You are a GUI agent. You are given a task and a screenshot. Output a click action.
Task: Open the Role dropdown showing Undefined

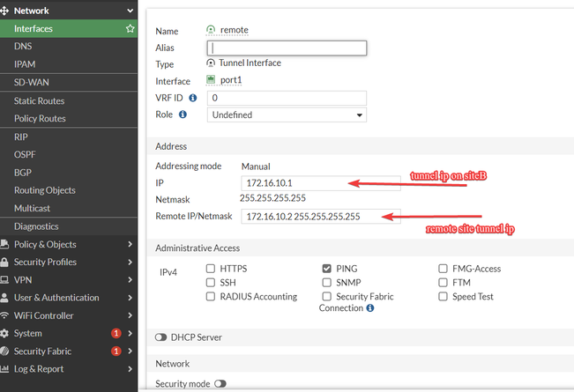pos(287,115)
